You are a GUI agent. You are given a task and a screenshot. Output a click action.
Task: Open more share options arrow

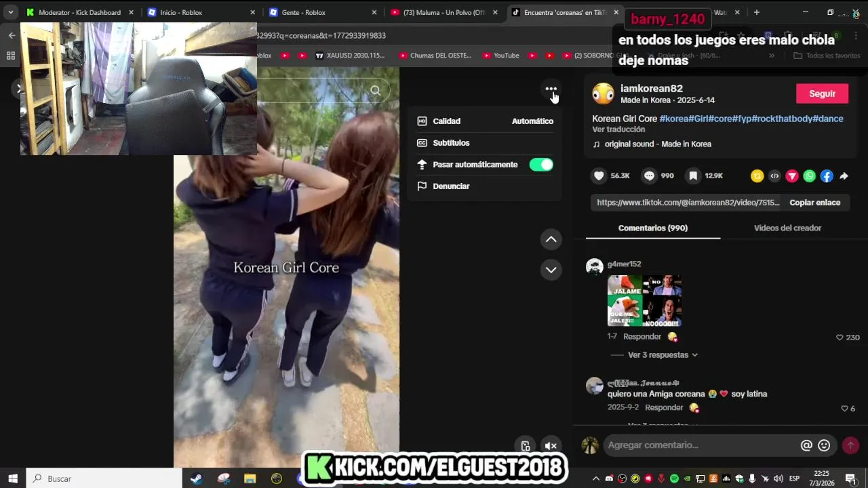coord(844,176)
